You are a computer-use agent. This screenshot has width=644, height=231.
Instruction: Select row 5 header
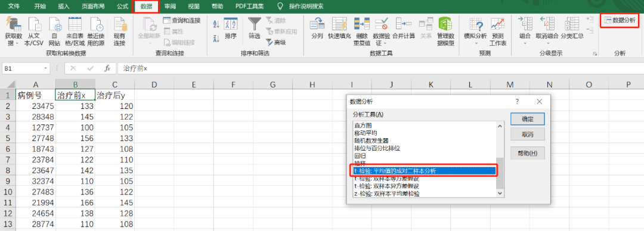[x=8, y=138]
